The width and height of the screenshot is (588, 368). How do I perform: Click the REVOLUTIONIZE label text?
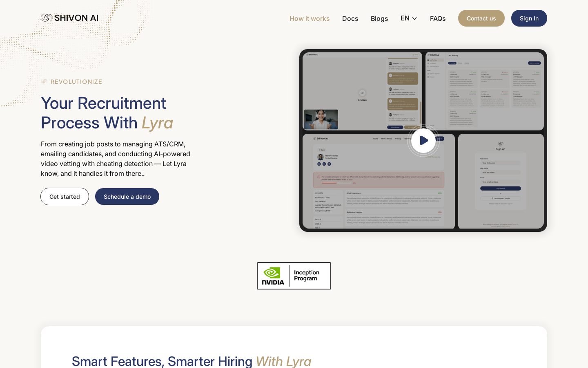[76, 82]
